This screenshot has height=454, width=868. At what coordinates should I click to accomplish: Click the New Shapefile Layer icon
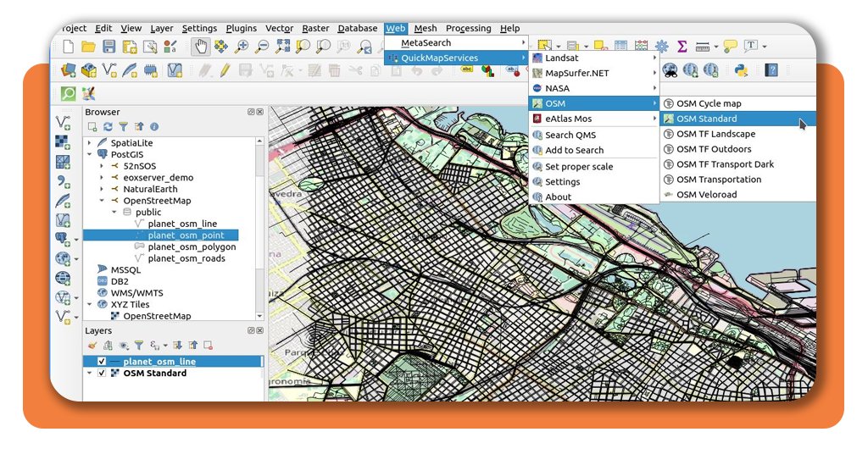tap(109, 70)
